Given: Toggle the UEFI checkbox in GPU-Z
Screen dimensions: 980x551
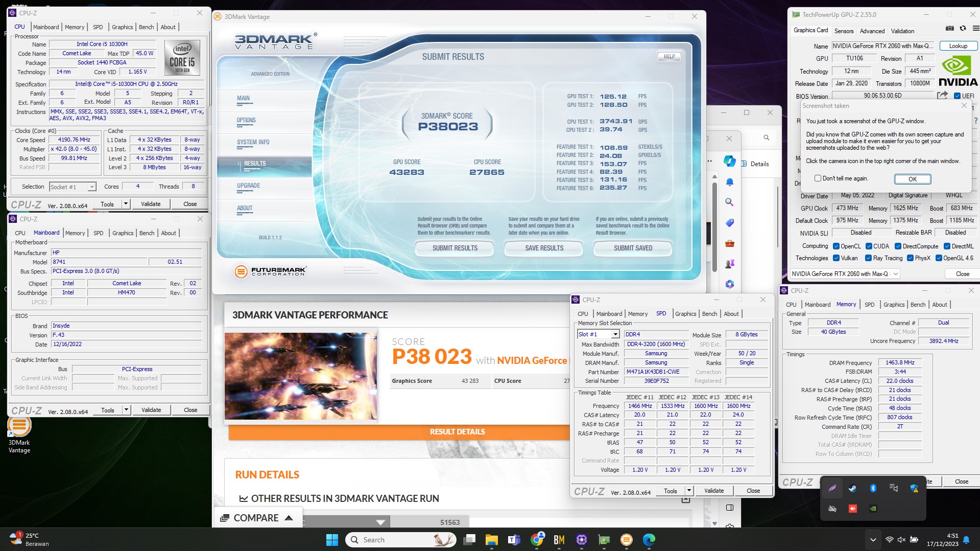Looking at the screenshot, I should pos(957,96).
